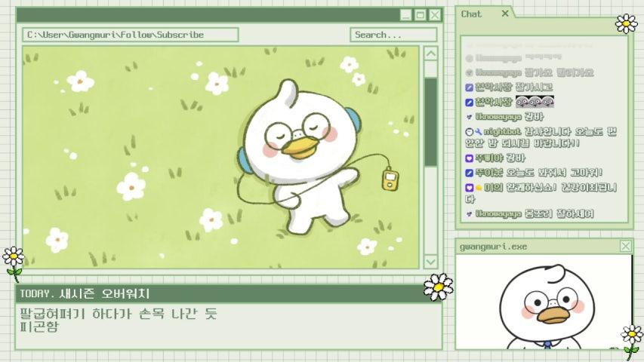Click the purple heart badge on the 미의 message
Image resolution: width=644 pixels, height=362 pixels.
pyautogui.click(x=470, y=188)
